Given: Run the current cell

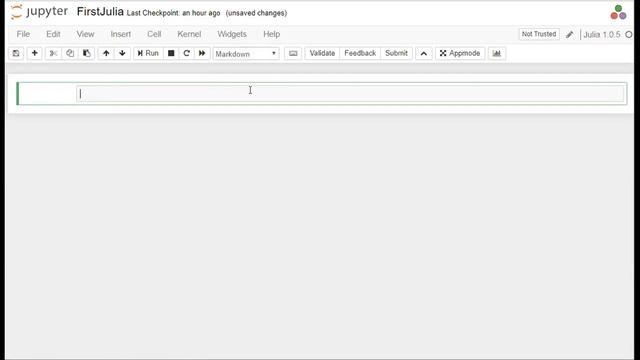Looking at the screenshot, I should pos(148,53).
